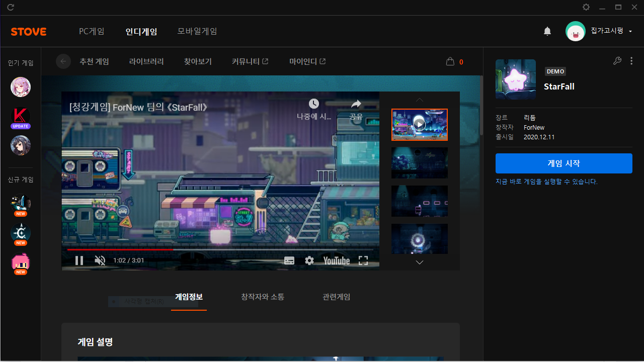Open settings gear in title bar
644x362 pixels.
coord(586,7)
